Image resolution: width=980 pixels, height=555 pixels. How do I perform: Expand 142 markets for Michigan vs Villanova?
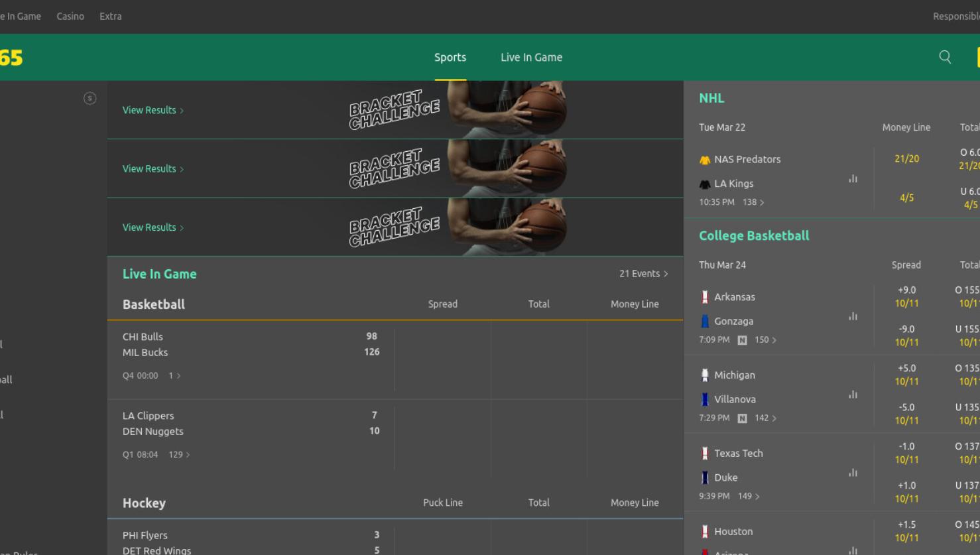pyautogui.click(x=765, y=418)
